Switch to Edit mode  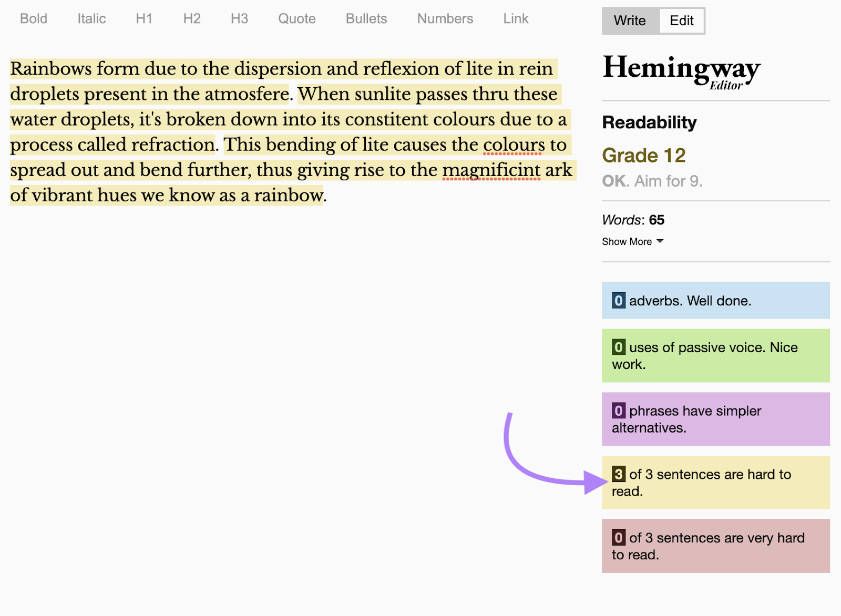[x=682, y=20]
